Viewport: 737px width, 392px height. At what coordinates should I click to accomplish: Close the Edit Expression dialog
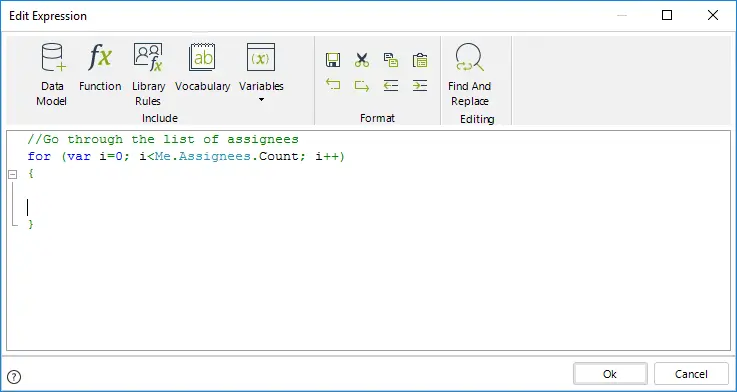click(713, 16)
